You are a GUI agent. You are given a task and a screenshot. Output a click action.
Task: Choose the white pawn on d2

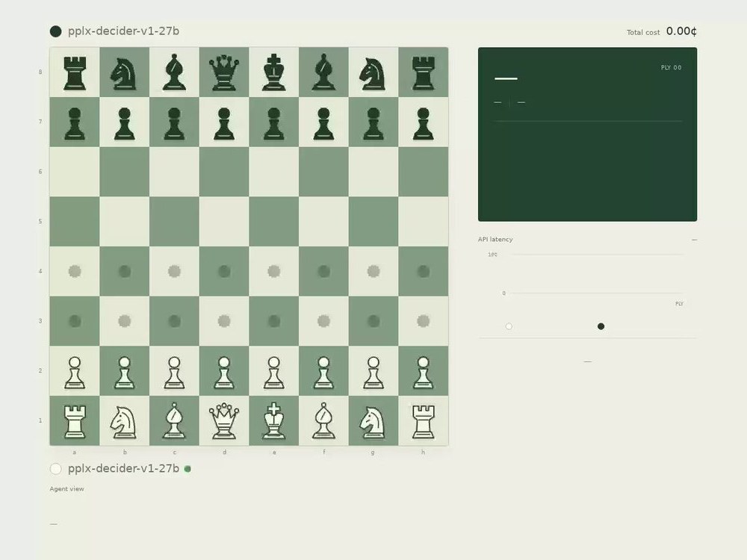pos(224,373)
